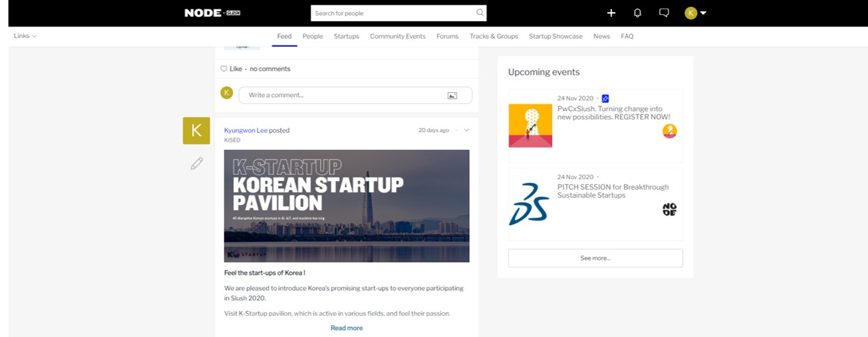This screenshot has width=868, height=337.
Task: Click the KISED label under poster name
Action: [x=232, y=140]
